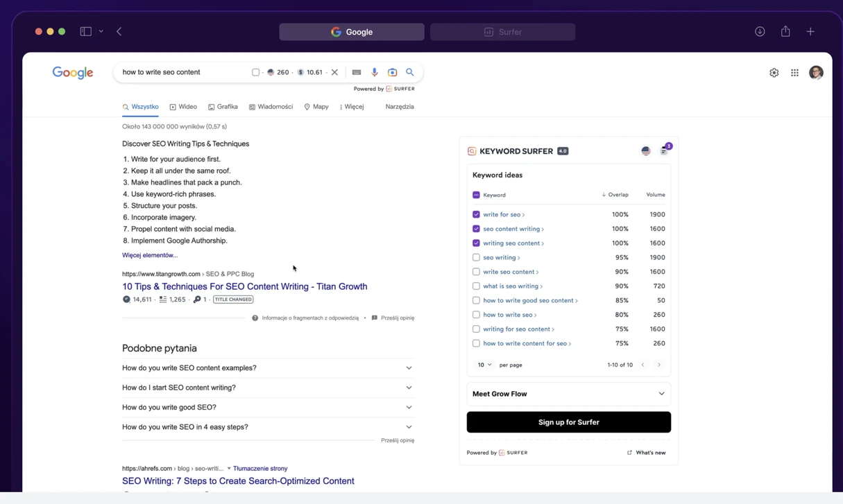Click the Keyword Surfer logo icon

pyautogui.click(x=472, y=151)
